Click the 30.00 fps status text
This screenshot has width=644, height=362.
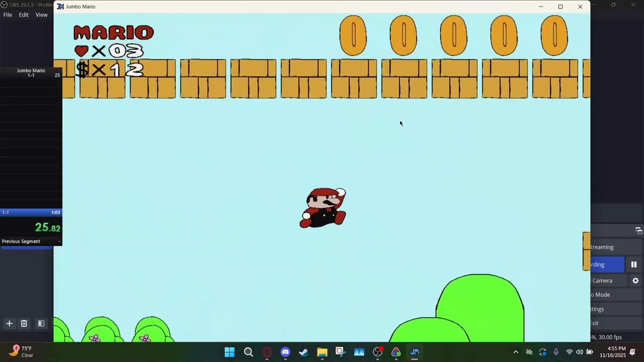(610, 337)
